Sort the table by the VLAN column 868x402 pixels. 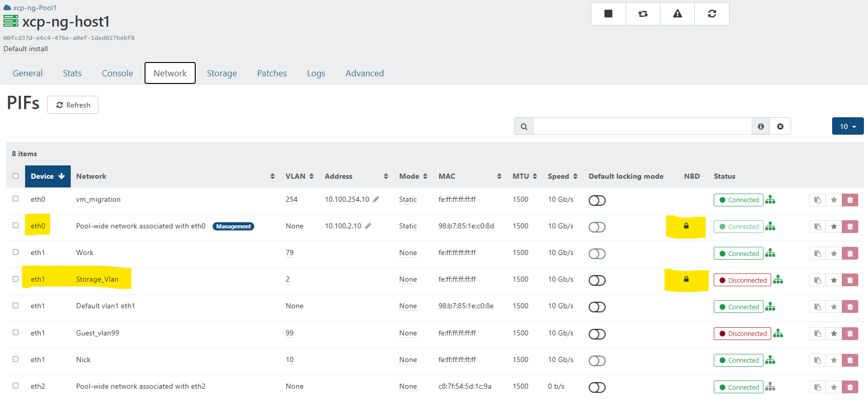tap(300, 176)
